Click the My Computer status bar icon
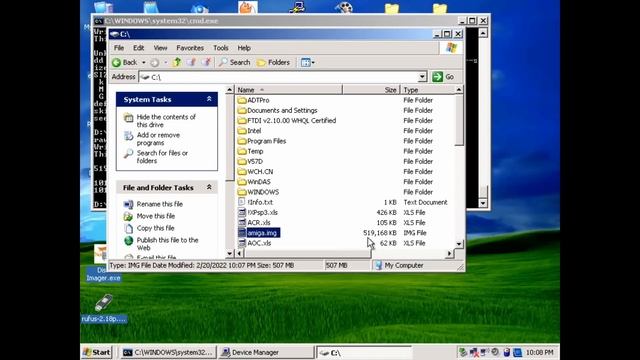640x360 pixels. point(378,265)
